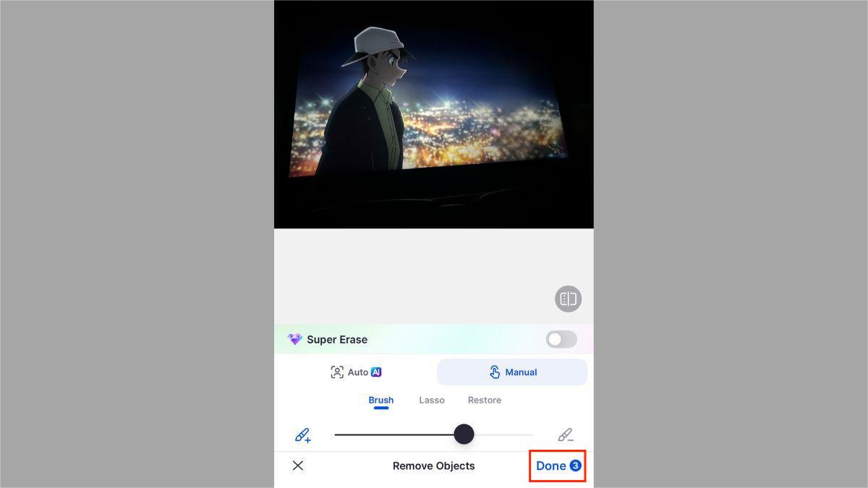Viewport: 868px width, 488px height.
Task: Click the Remove Objects title text
Action: point(434,466)
